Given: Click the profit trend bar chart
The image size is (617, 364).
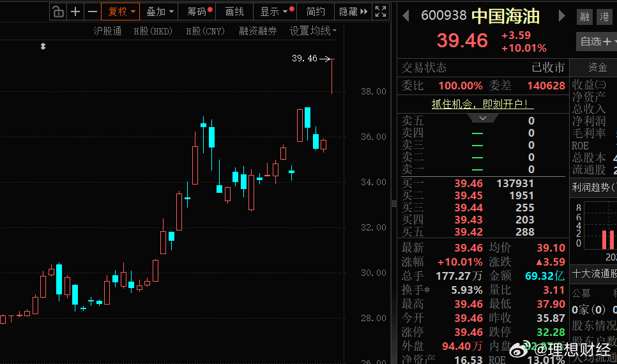Looking at the screenshot, I should [600, 226].
